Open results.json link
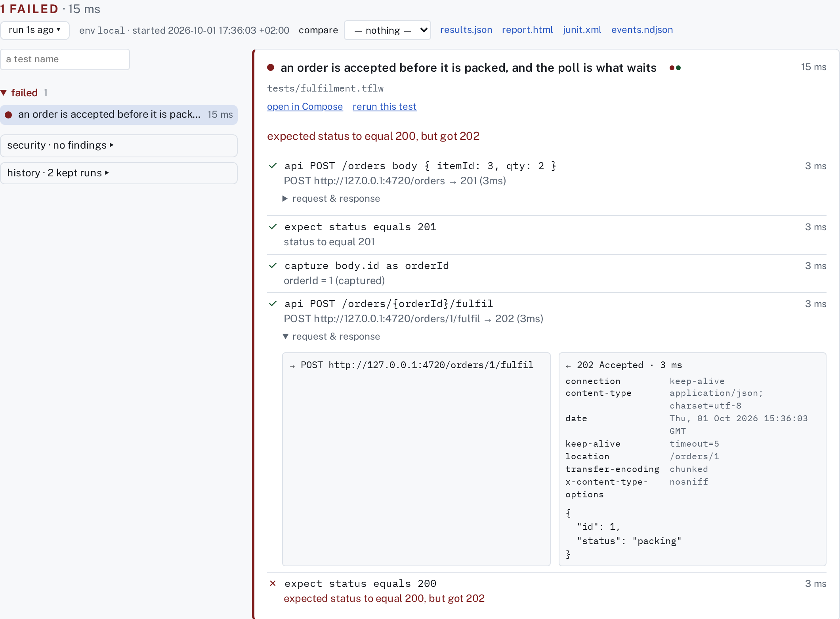Image resolution: width=840 pixels, height=619 pixels. (466, 30)
